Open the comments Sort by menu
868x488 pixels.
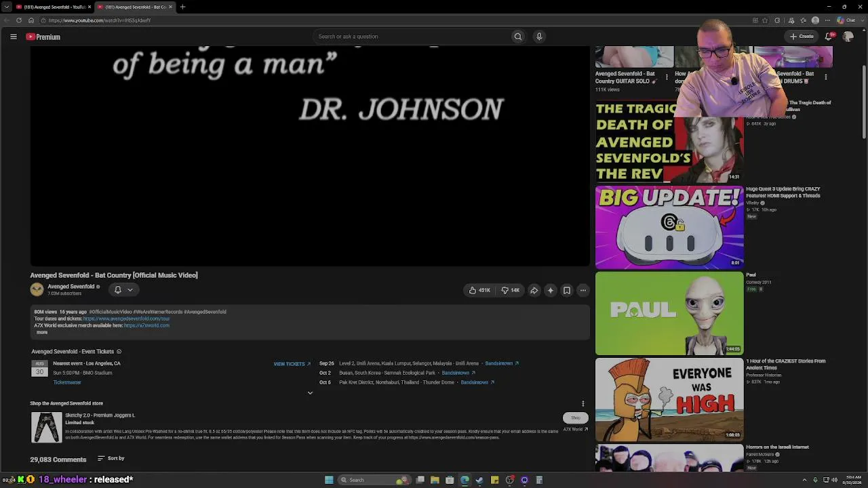pos(111,459)
